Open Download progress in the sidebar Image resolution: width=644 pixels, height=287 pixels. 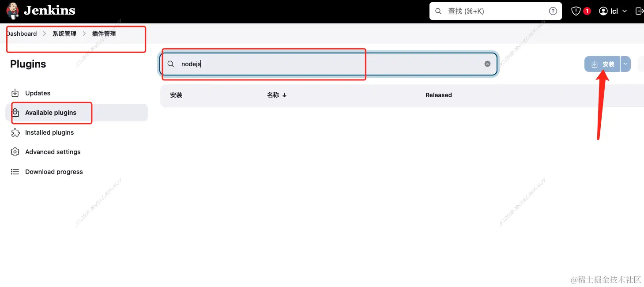point(76,172)
